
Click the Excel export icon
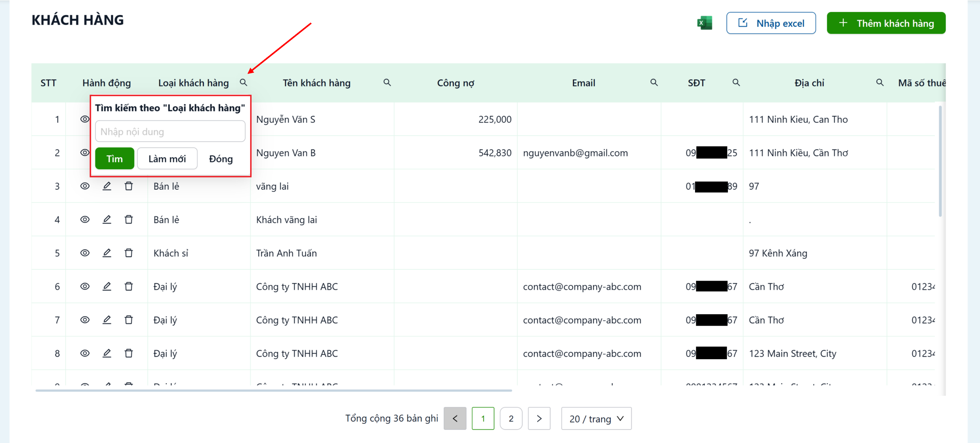[x=704, y=23]
